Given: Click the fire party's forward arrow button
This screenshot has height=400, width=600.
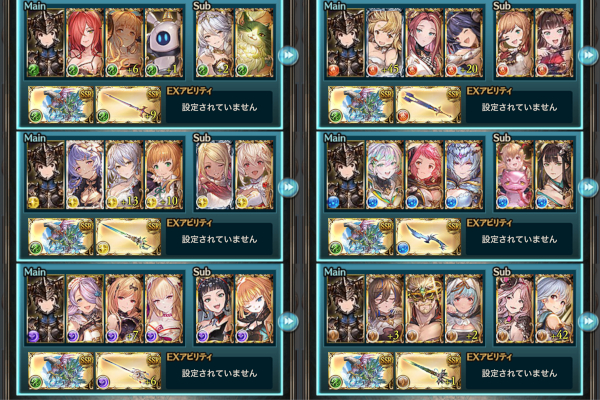Looking at the screenshot, I should point(589,56).
